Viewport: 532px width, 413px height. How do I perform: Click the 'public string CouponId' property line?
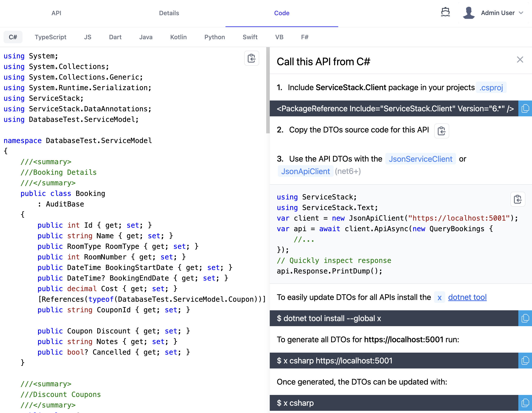tap(114, 310)
